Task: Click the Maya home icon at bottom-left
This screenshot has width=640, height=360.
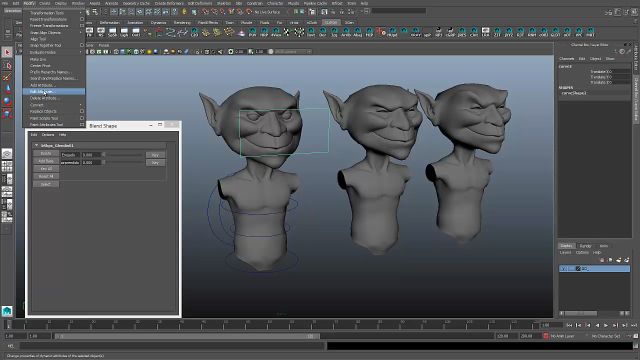Action: (7, 311)
